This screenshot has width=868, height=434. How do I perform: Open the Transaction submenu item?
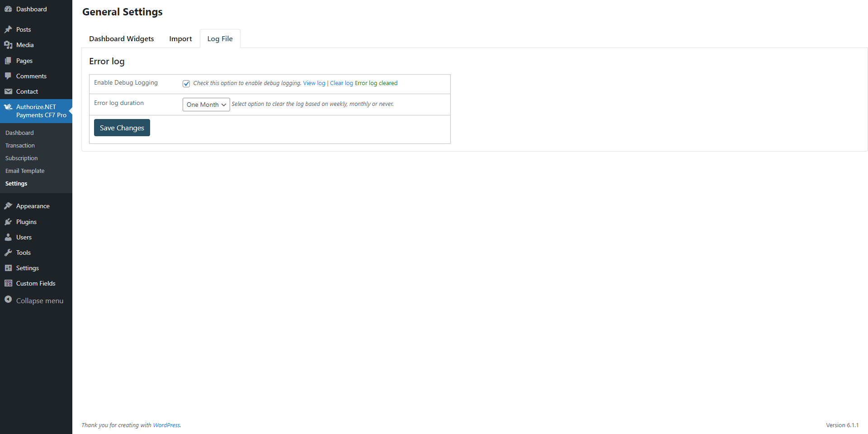[x=20, y=146]
